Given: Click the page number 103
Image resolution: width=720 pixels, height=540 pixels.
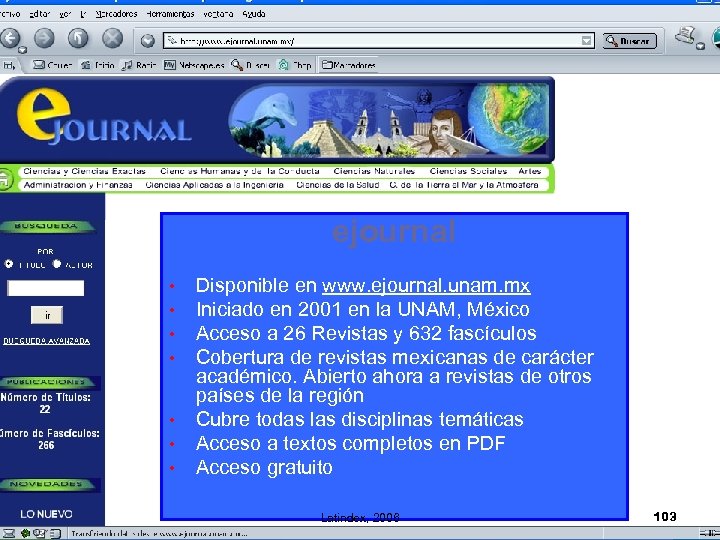Looking at the screenshot, I should coord(664,517).
